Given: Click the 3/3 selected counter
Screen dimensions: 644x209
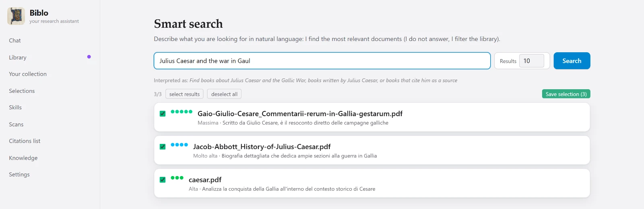Looking at the screenshot, I should click(158, 94).
